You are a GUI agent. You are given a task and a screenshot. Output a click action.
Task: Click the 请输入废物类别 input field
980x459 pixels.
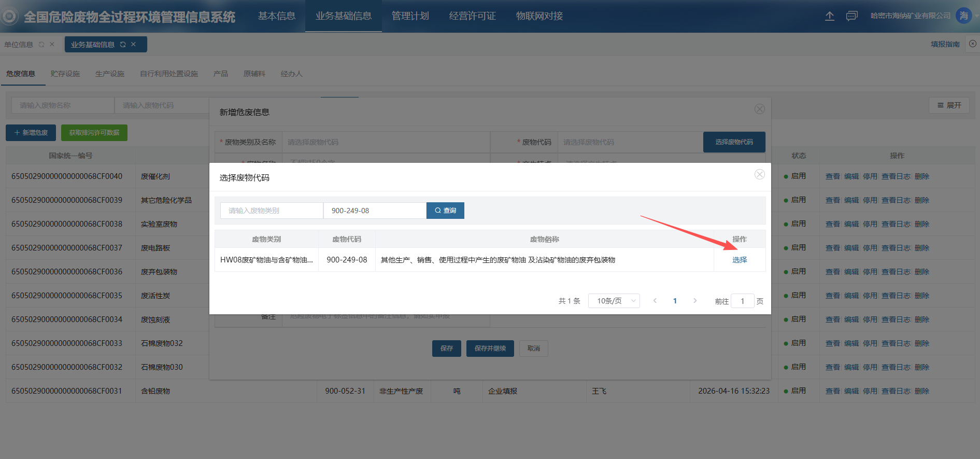(x=272, y=211)
